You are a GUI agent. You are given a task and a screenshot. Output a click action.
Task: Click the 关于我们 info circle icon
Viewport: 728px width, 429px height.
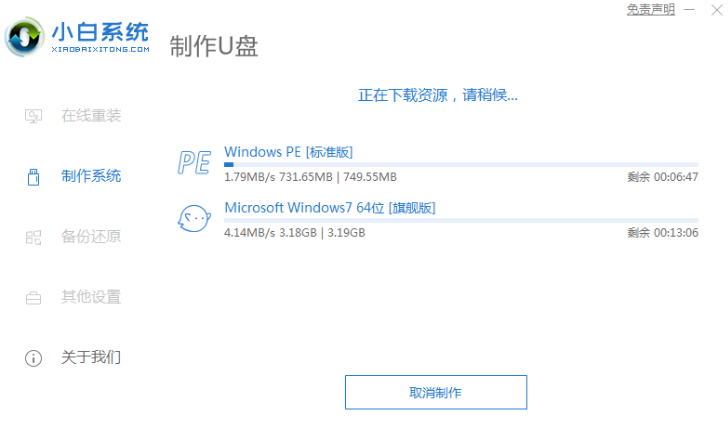click(33, 358)
